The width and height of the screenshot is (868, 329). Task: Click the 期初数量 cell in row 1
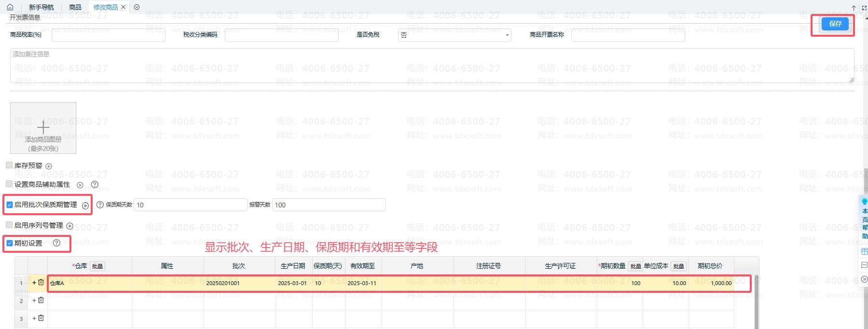620,283
